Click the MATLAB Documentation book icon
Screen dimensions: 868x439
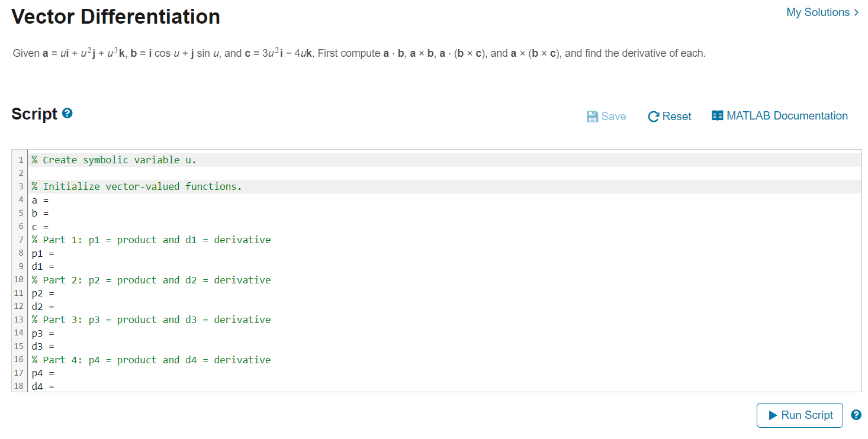pos(717,115)
